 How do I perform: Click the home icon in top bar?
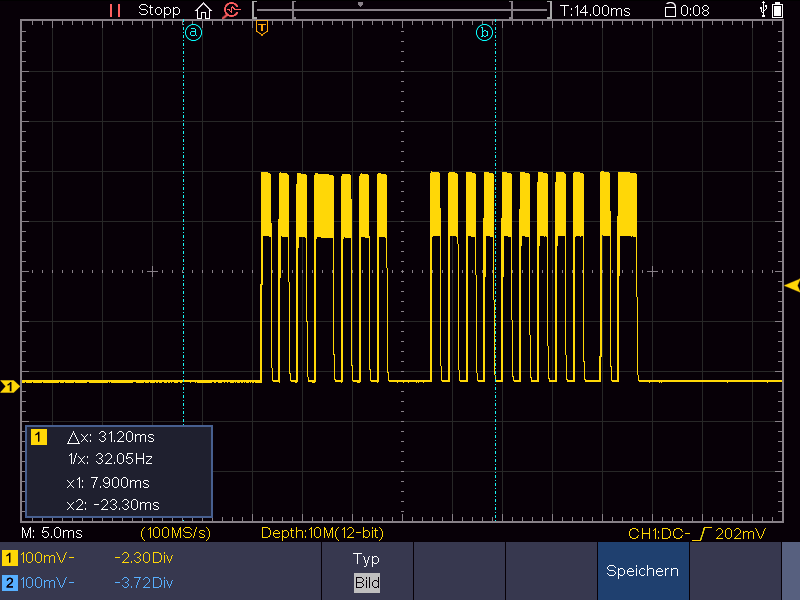pyautogui.click(x=204, y=11)
